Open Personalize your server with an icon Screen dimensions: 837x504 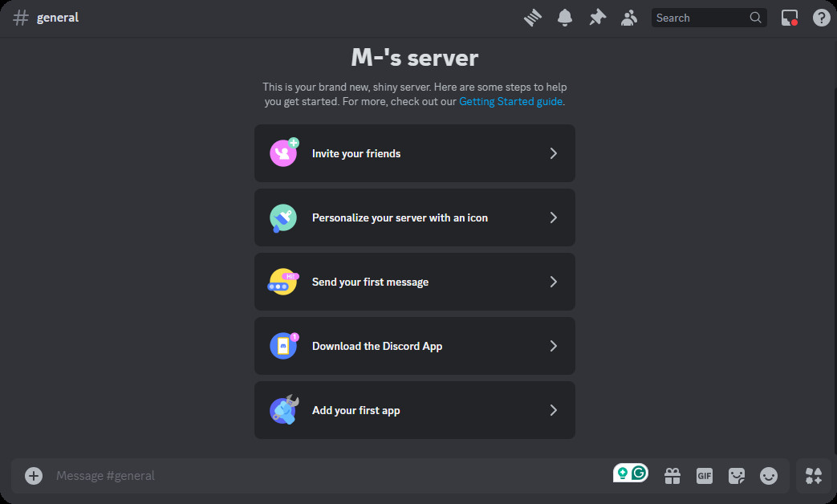[415, 217]
